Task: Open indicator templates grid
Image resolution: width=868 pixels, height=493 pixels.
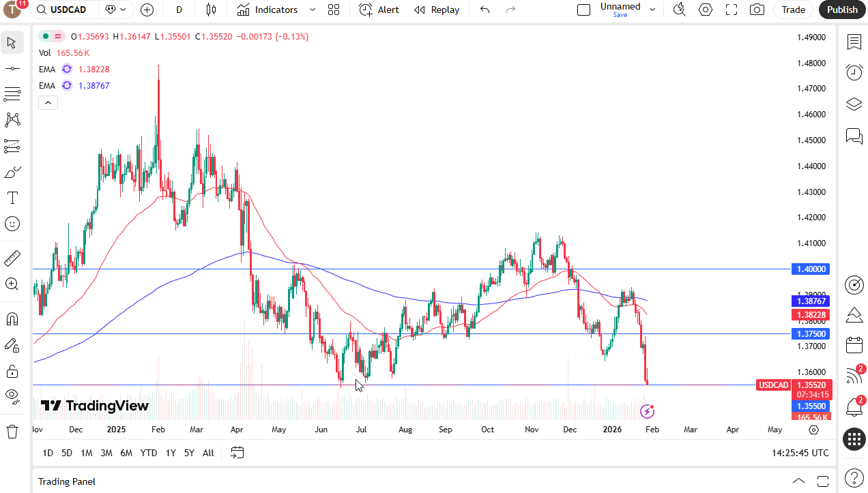Action: point(333,10)
